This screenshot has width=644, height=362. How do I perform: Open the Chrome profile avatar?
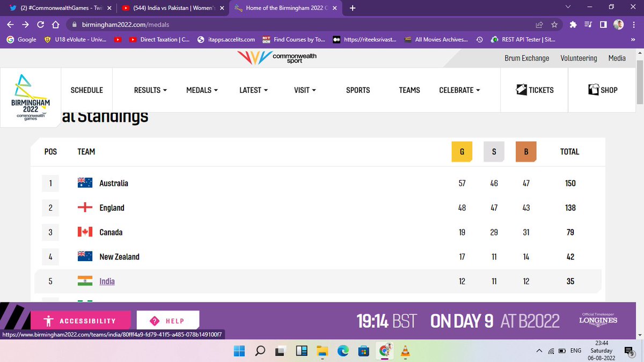coord(618,25)
